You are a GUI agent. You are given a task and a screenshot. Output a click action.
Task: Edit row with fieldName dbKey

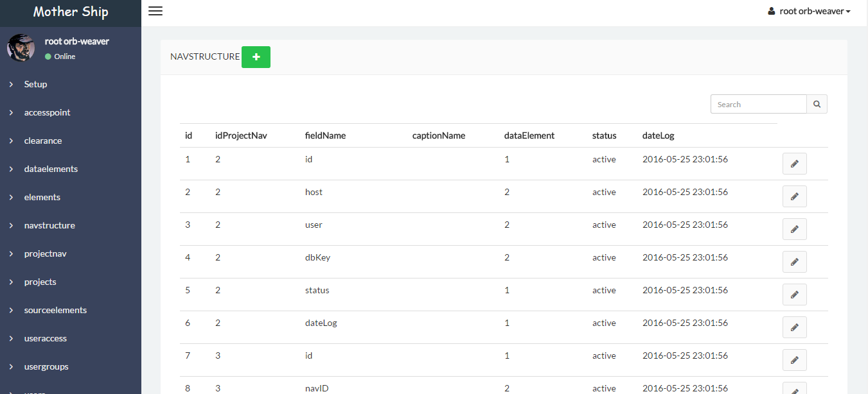pos(794,262)
